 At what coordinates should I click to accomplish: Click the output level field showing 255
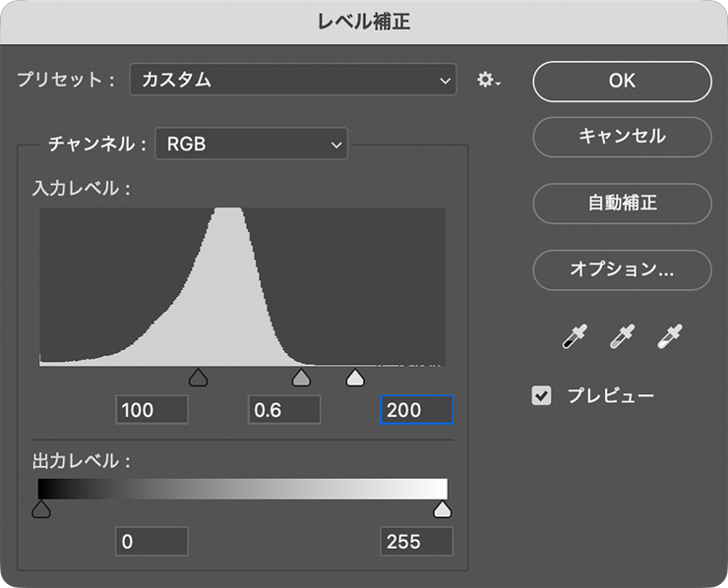click(x=416, y=541)
